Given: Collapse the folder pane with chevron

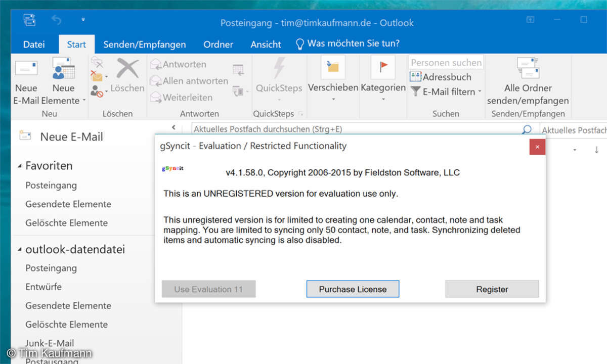Looking at the screenshot, I should pos(174,128).
